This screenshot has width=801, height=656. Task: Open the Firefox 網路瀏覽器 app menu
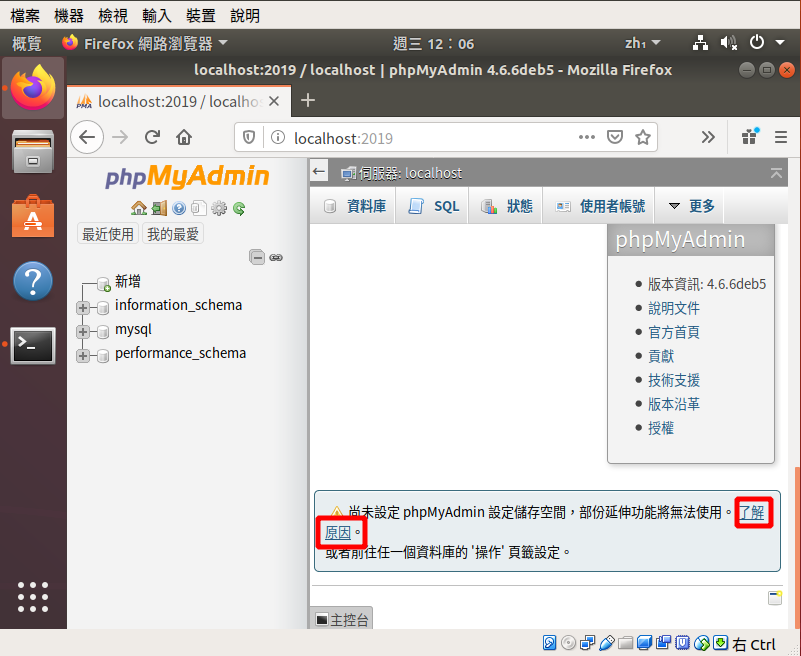pyautogui.click(x=145, y=43)
